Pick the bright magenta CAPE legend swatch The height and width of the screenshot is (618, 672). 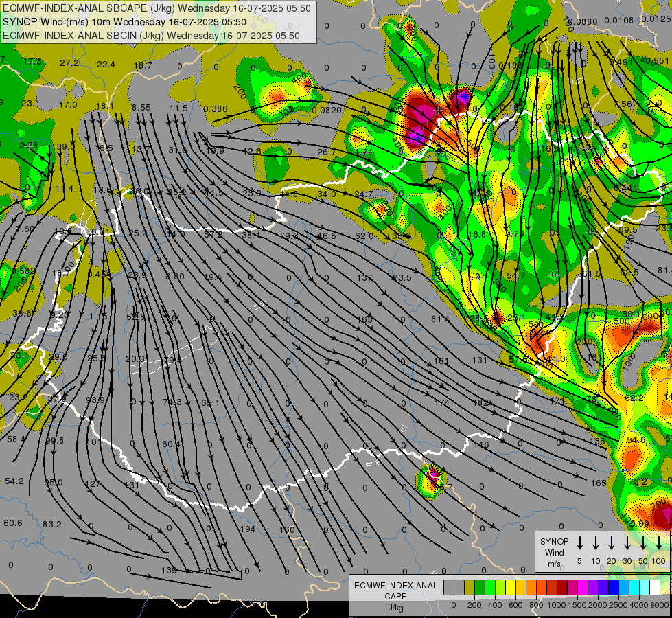pos(583,587)
